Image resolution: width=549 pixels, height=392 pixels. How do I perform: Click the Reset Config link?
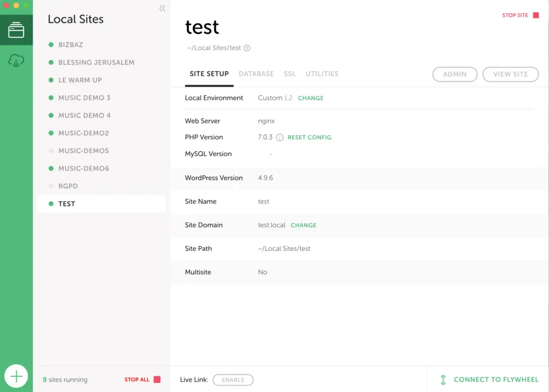pos(309,137)
